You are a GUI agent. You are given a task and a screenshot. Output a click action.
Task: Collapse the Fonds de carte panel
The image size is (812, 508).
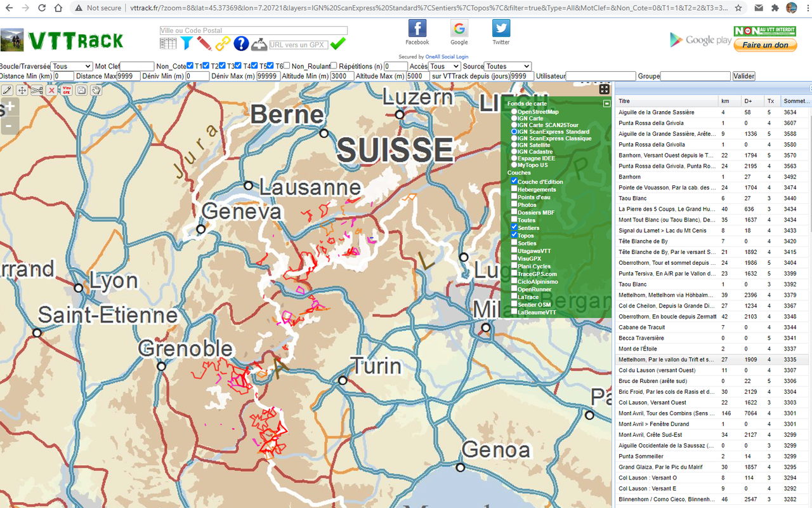click(x=606, y=103)
